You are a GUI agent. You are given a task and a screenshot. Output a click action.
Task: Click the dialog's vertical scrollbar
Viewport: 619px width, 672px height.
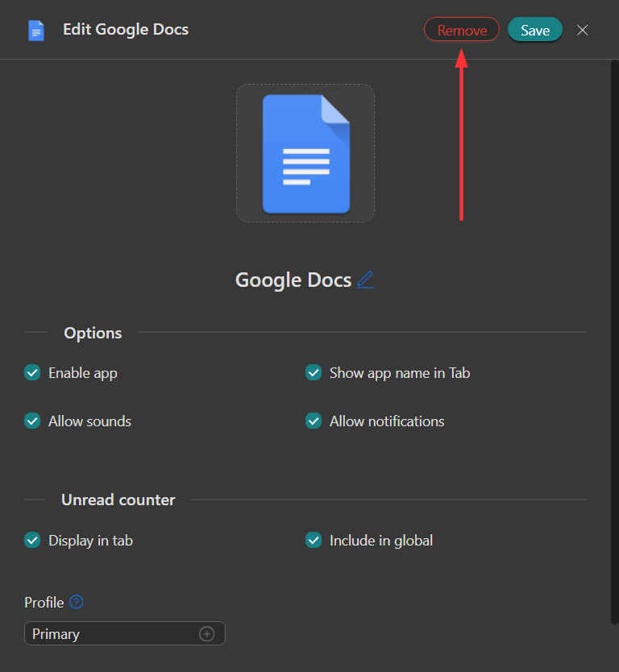point(615,342)
